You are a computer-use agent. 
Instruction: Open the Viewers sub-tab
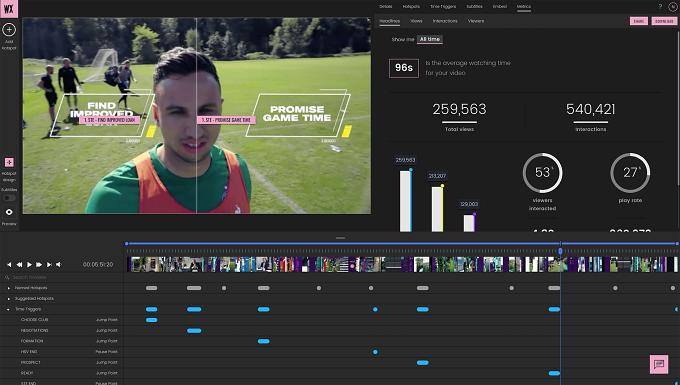coord(476,21)
